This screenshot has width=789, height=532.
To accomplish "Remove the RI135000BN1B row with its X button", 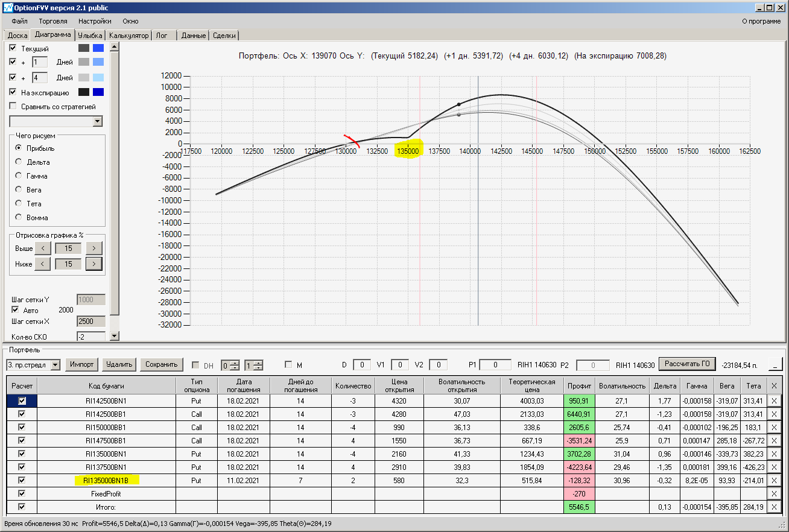I will pyautogui.click(x=774, y=480).
